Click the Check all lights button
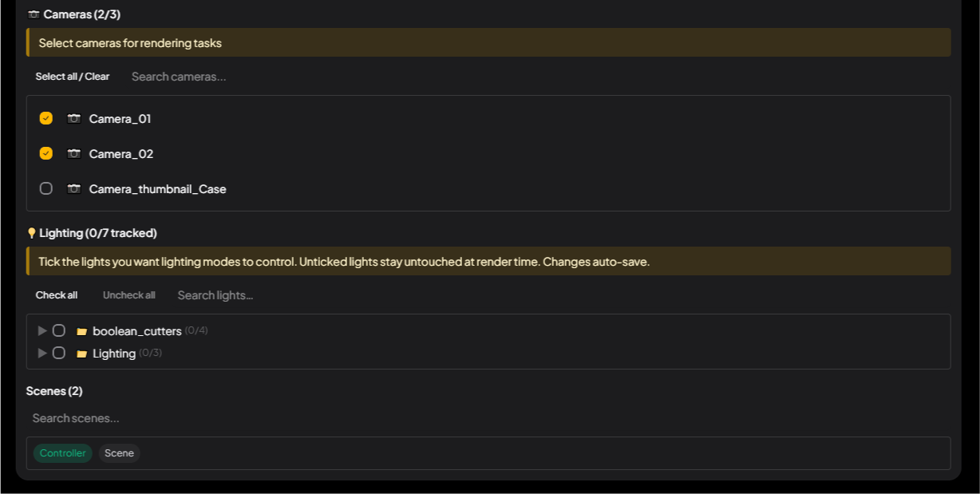The image size is (980, 494). 57,295
